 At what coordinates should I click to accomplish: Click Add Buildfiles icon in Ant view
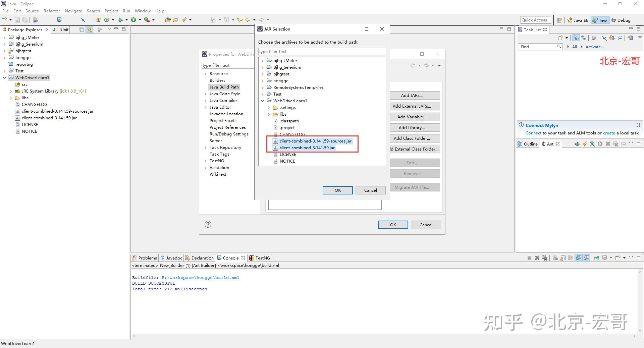coord(577,144)
